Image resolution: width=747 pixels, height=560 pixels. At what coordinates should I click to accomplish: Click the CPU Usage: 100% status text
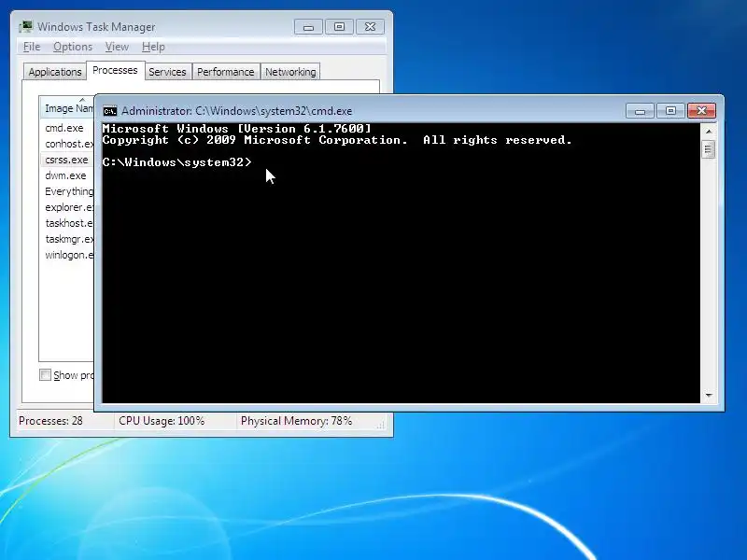162,421
